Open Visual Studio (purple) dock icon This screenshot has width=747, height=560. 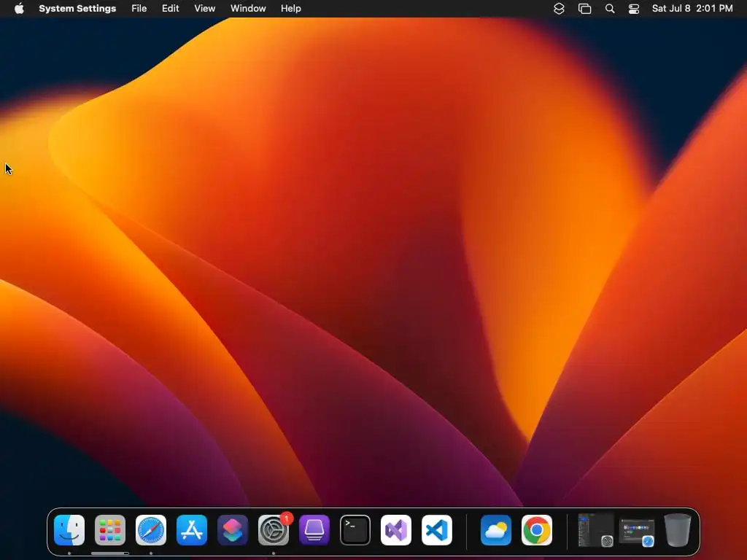coord(396,530)
